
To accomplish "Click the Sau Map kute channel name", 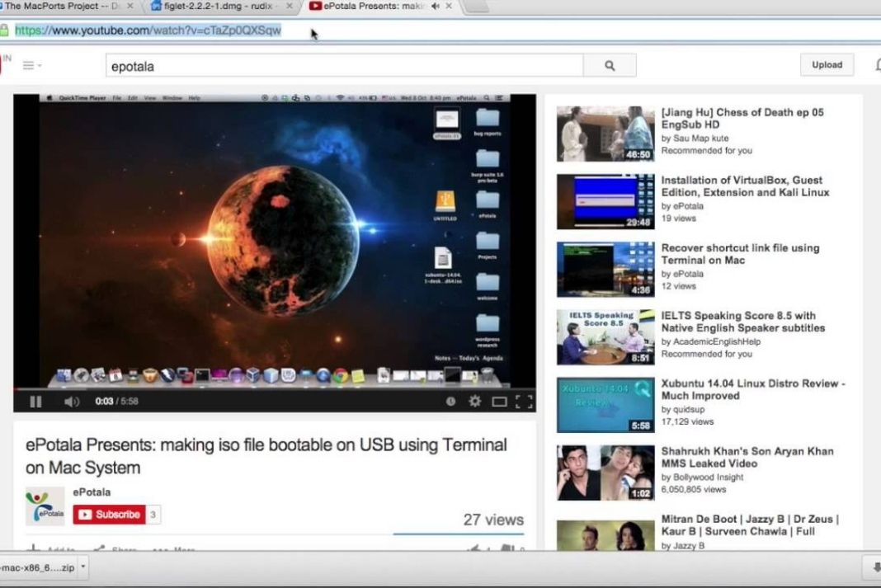I will [700, 139].
